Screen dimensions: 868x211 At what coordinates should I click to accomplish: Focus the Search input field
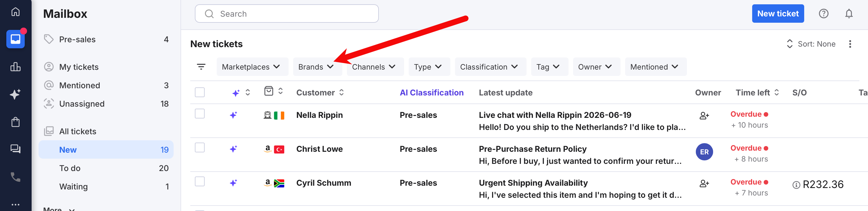click(x=287, y=14)
